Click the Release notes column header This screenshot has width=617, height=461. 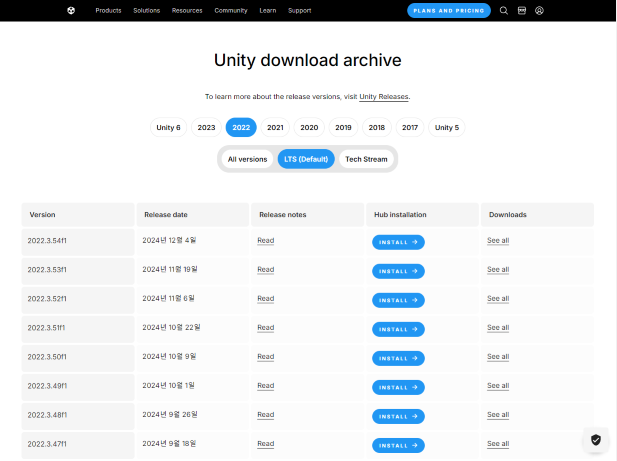308,215
